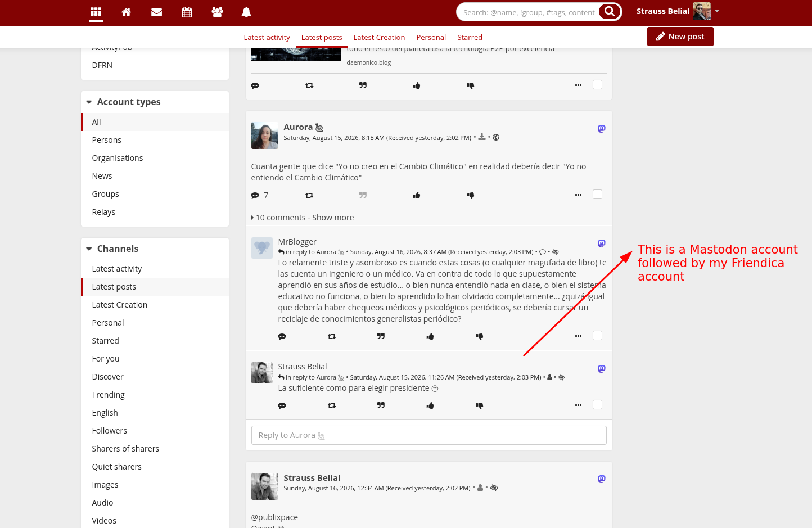Open the apps grid menu icon
Screen dimensions: 812x528
pos(96,12)
